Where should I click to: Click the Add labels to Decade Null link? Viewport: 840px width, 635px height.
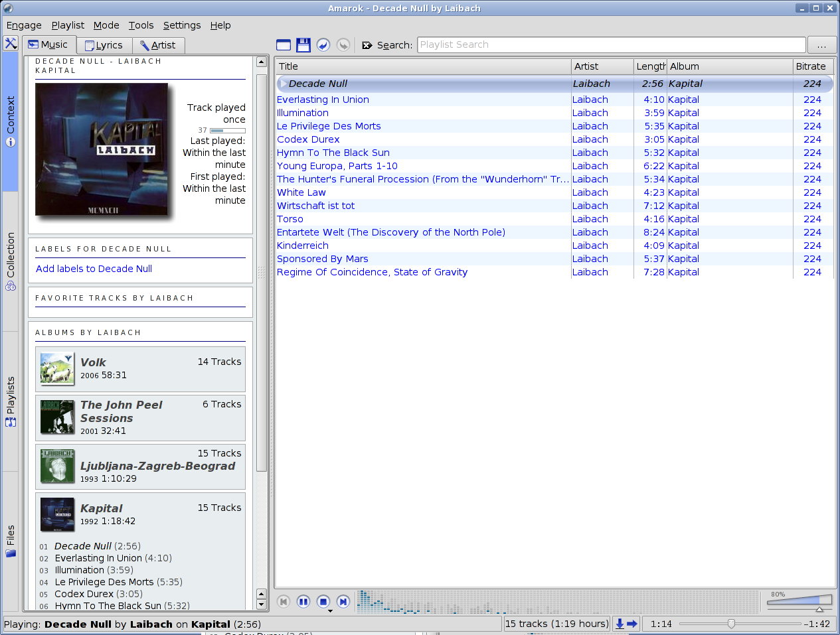coord(94,269)
